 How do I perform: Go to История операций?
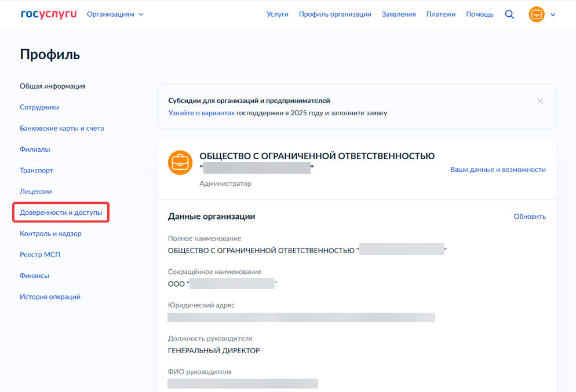pyautogui.click(x=50, y=296)
